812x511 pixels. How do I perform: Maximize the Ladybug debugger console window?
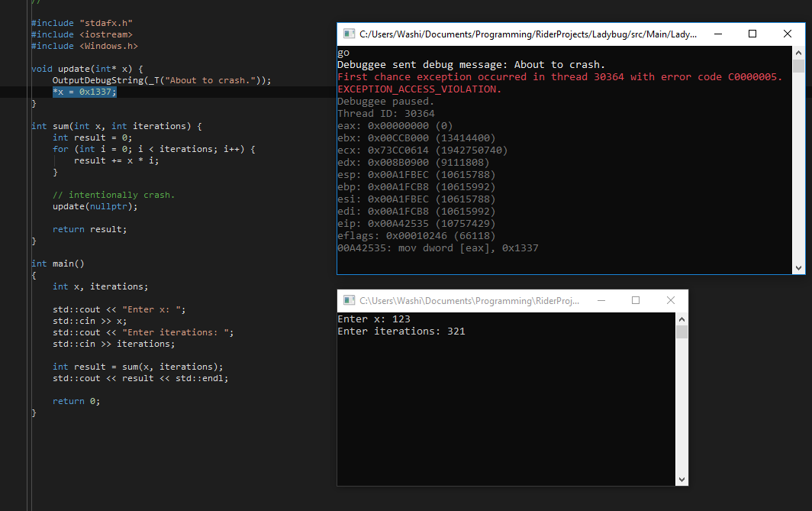point(752,34)
